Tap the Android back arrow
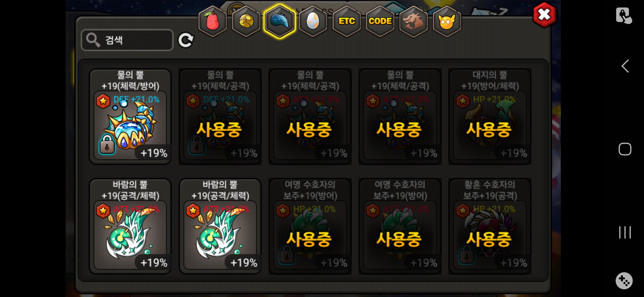Screen dimensions: 644x297 pos(625,66)
